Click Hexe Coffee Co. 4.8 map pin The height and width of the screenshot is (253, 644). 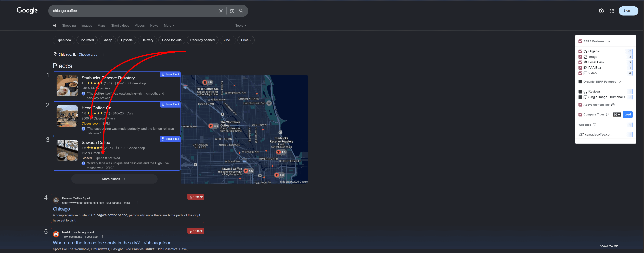pyautogui.click(x=207, y=82)
